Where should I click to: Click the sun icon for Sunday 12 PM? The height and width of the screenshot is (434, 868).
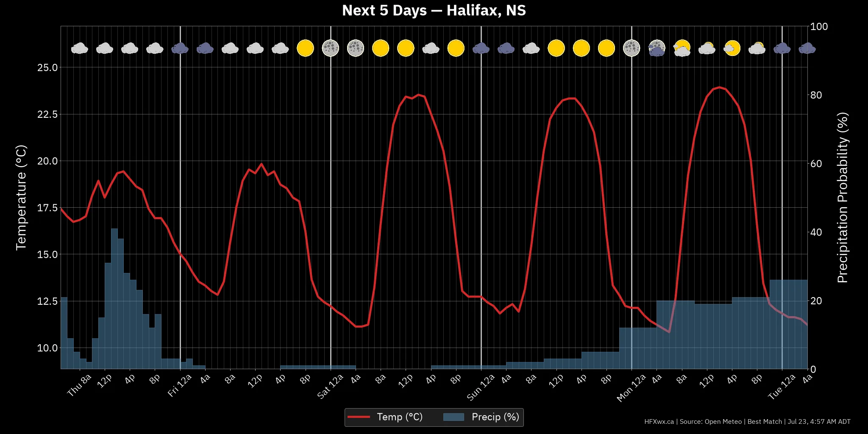[x=556, y=48]
